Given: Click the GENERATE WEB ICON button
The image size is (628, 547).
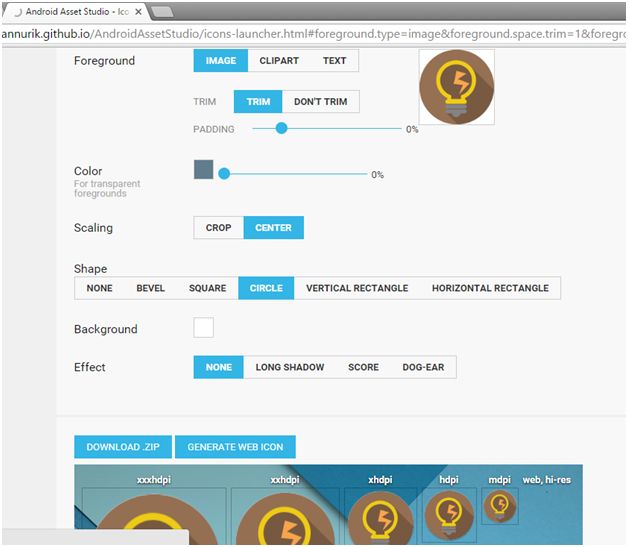Looking at the screenshot, I should click(x=236, y=447).
